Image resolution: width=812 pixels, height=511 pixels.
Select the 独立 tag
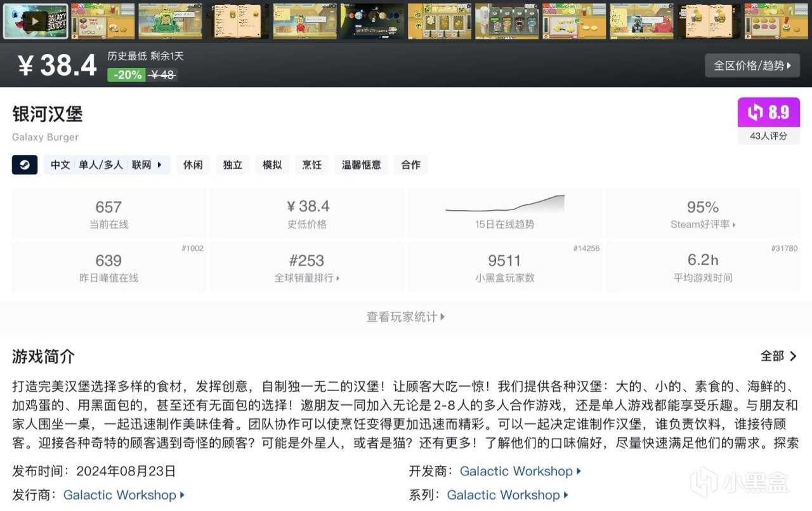click(x=233, y=164)
